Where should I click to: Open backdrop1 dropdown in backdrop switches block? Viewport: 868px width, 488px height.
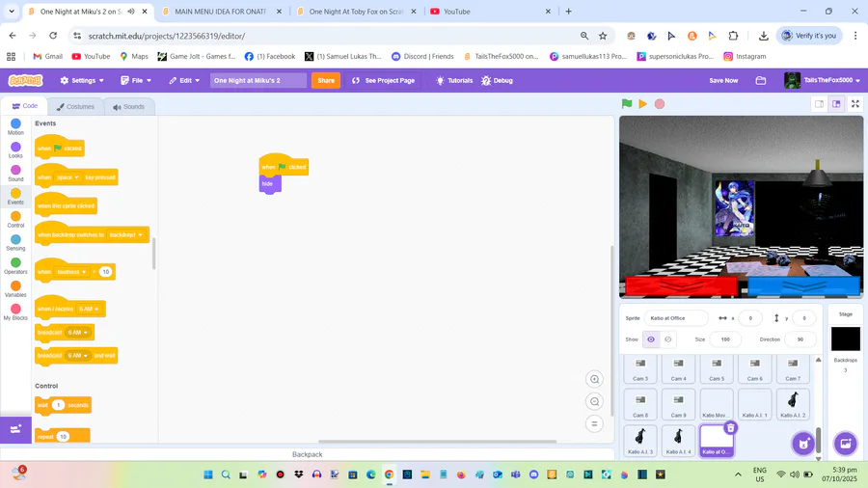click(125, 235)
